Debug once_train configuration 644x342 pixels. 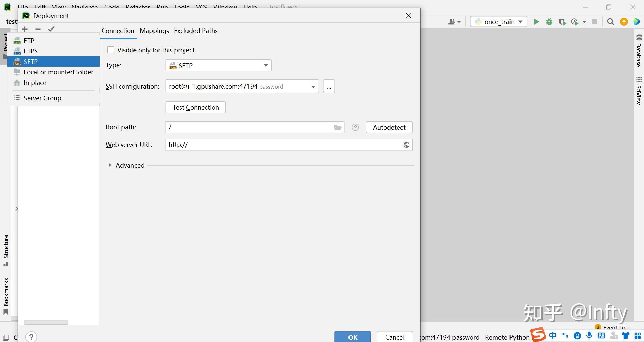coord(549,22)
